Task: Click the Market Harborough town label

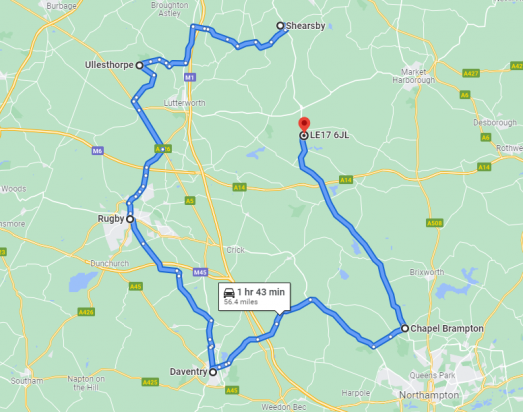Action: point(414,76)
